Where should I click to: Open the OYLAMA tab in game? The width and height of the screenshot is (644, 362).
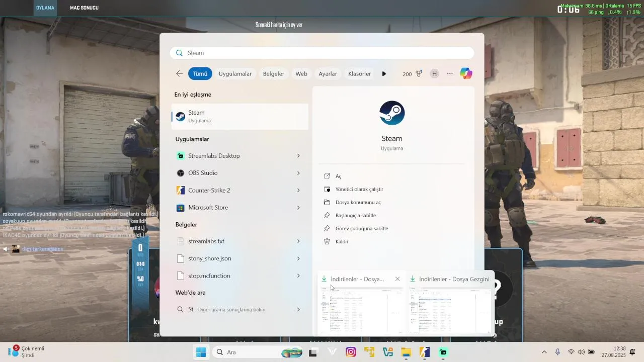45,8
